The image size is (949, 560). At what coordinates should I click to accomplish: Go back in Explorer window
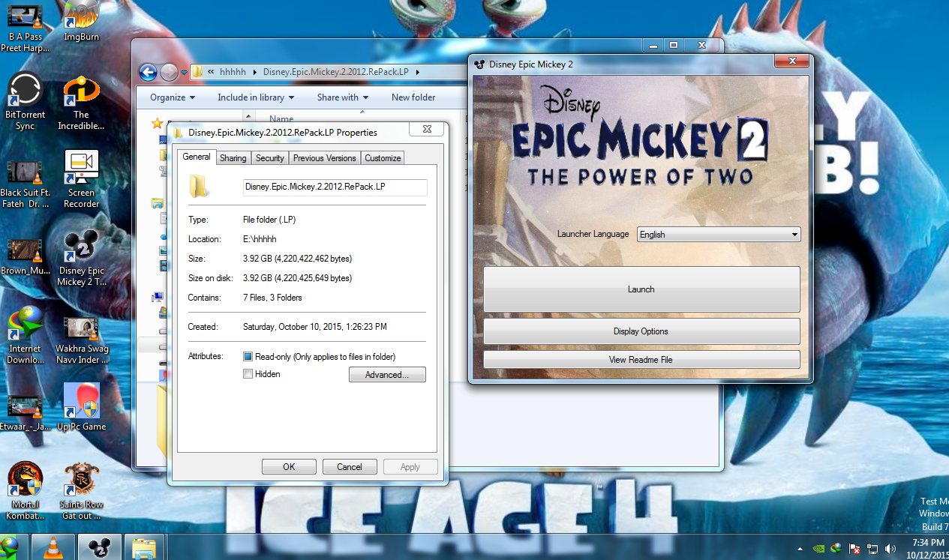(x=149, y=72)
